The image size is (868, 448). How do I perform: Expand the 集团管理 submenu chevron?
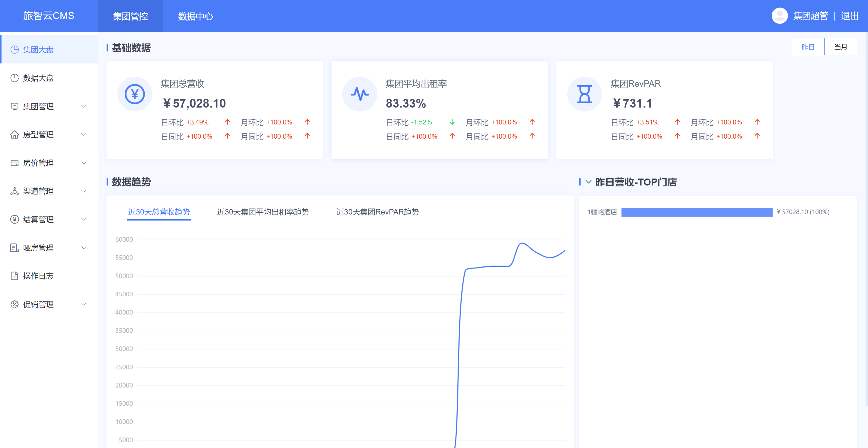pos(84,106)
